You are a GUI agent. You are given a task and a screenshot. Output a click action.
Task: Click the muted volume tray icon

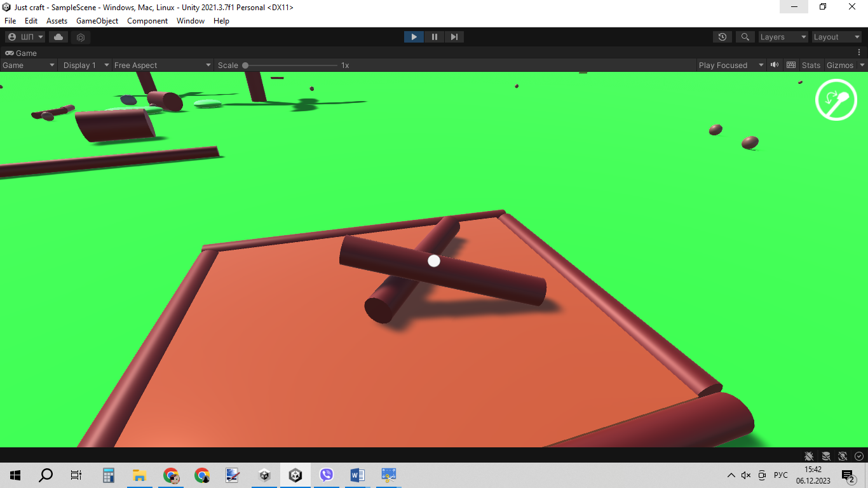click(746, 475)
